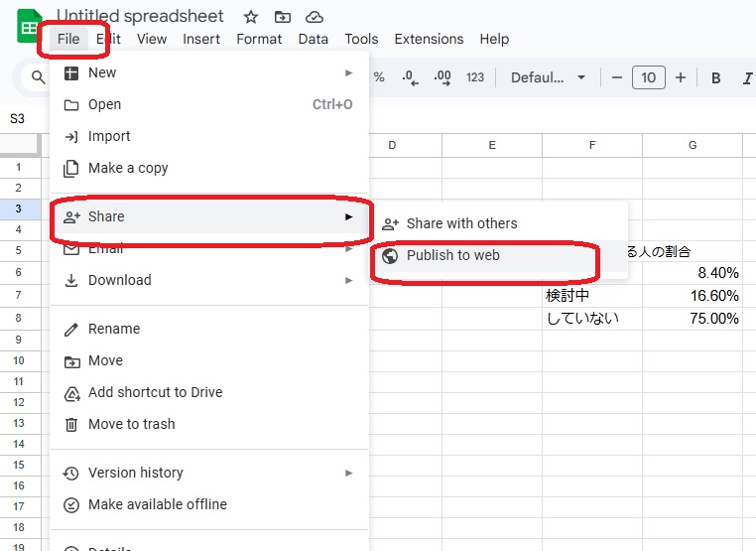Open the Default font dropdown
The height and width of the screenshot is (551, 756).
coord(549,77)
